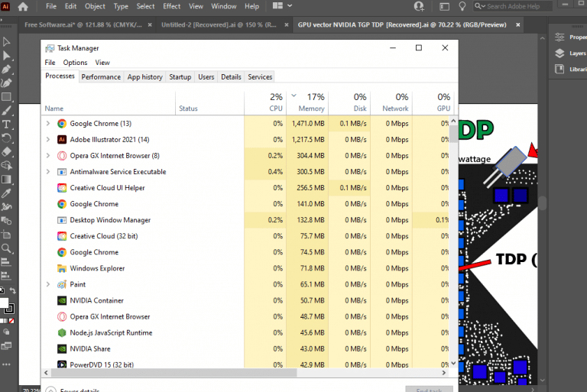
Task: Expand Antimalware Service Executable entry
Action: click(x=48, y=171)
